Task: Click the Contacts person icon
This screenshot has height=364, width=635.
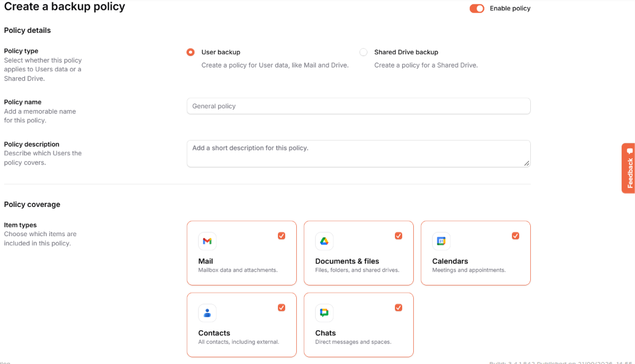Action: click(207, 313)
